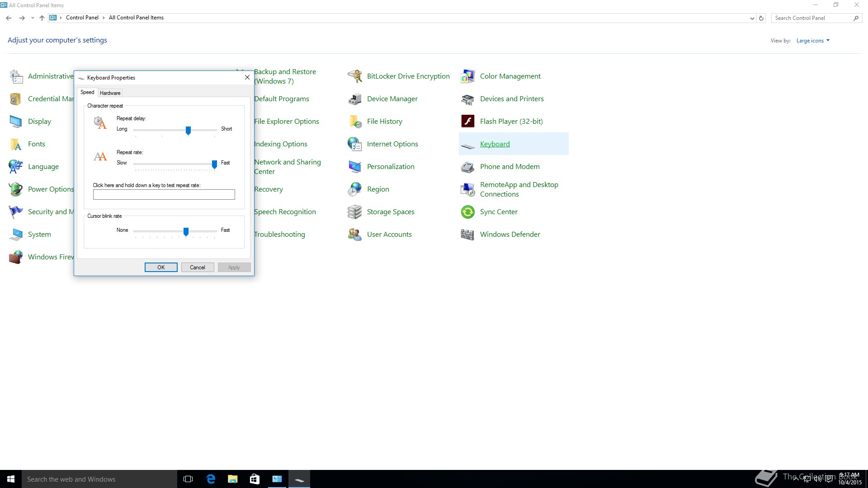The height and width of the screenshot is (488, 868).
Task: Launch Microsoft Edge from the taskbar
Action: coord(211,479)
